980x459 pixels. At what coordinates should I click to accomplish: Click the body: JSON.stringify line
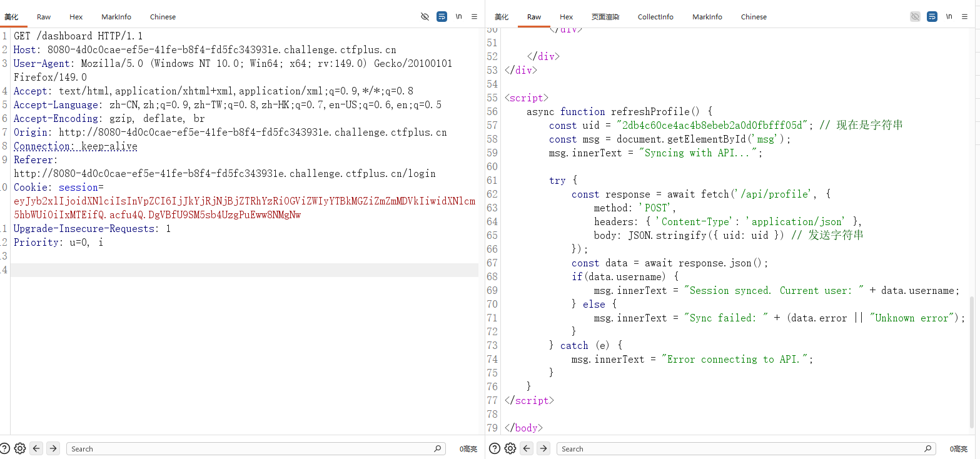point(729,236)
